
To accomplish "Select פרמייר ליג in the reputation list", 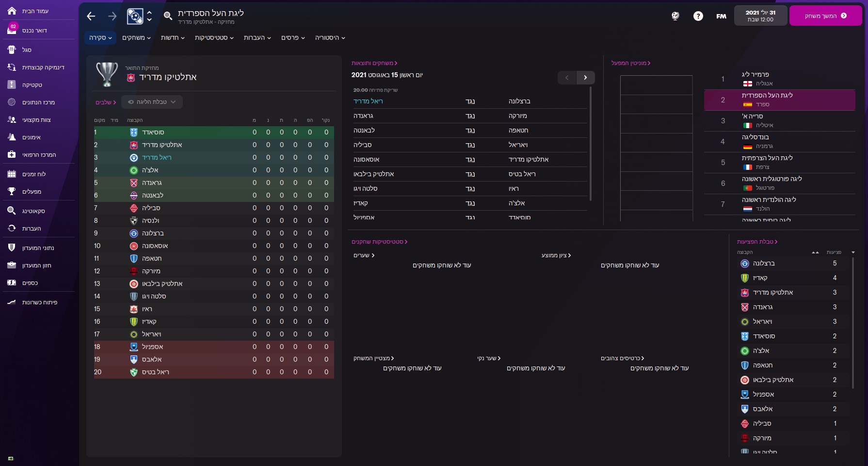I will (x=779, y=79).
